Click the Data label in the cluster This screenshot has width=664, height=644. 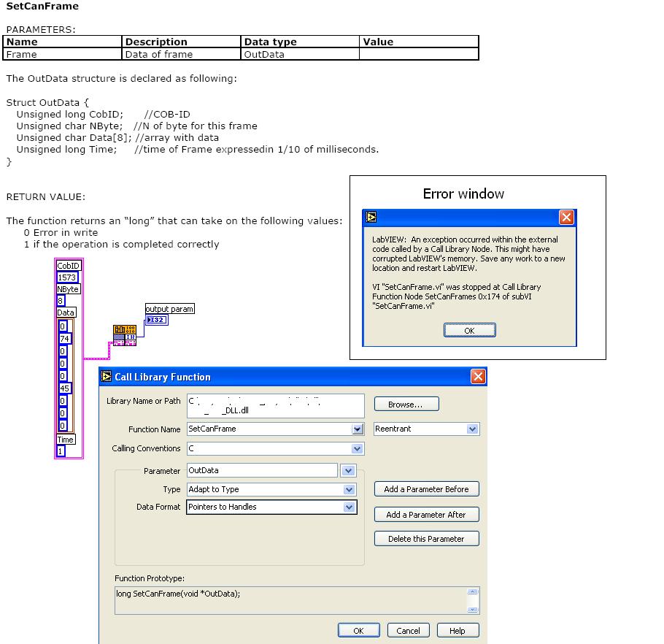coord(66,313)
